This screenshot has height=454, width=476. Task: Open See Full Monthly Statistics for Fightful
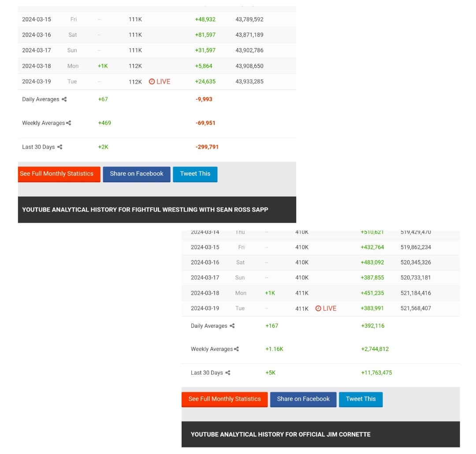(58, 174)
